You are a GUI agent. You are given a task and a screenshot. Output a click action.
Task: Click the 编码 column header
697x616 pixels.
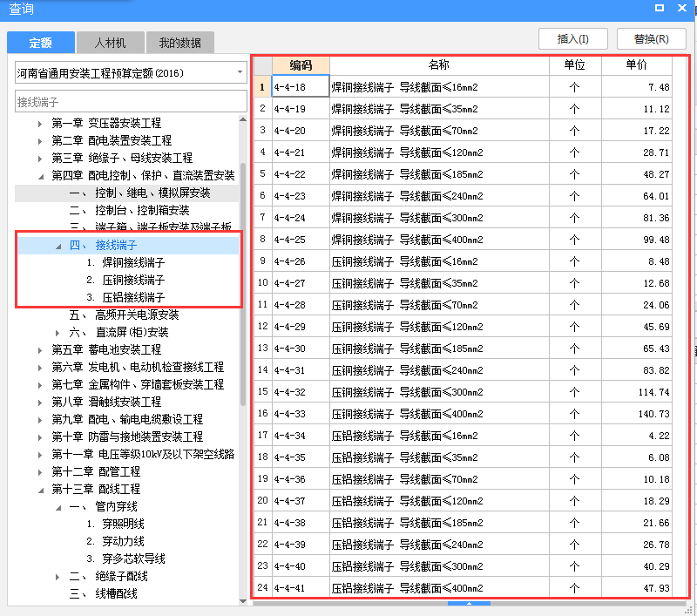coord(301,65)
